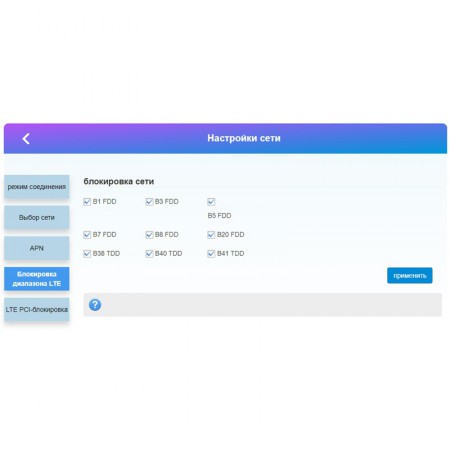This screenshot has height=450, width=450.
Task: Uncheck the B41 TDD checkbox
Action: (x=211, y=254)
